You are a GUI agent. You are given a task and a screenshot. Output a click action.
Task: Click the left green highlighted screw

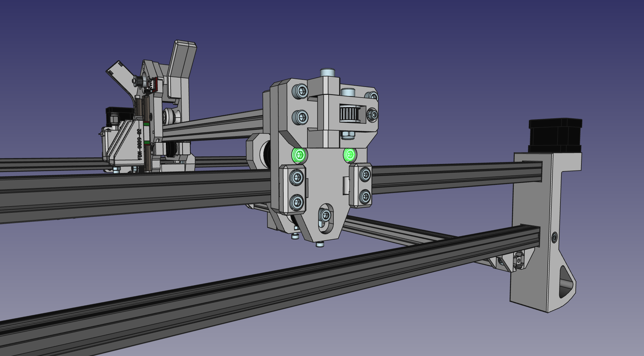pyautogui.click(x=299, y=155)
